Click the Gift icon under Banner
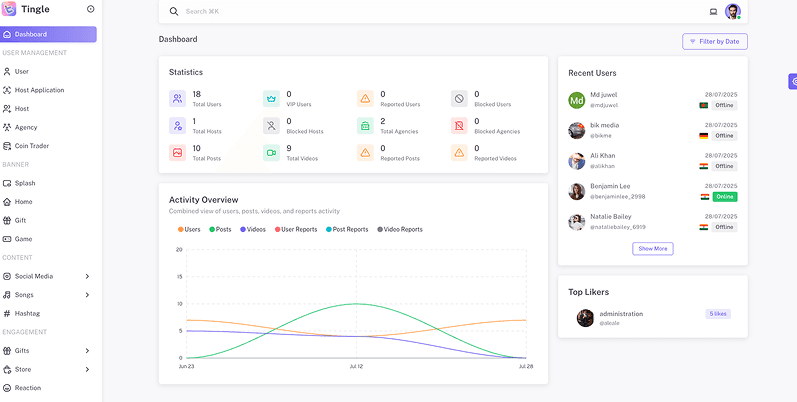Viewport: 797px width, 402px height. [7, 221]
